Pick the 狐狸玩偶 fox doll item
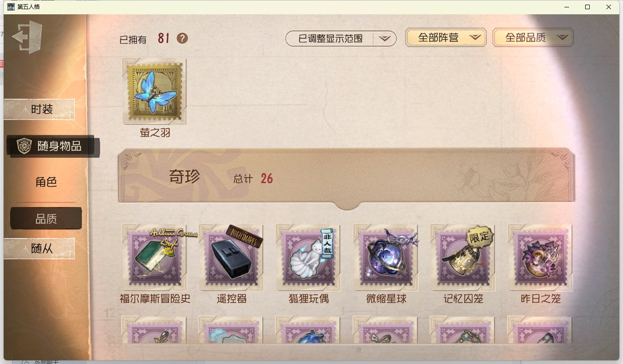Image resolution: width=623 pixels, height=364 pixels. tap(309, 258)
